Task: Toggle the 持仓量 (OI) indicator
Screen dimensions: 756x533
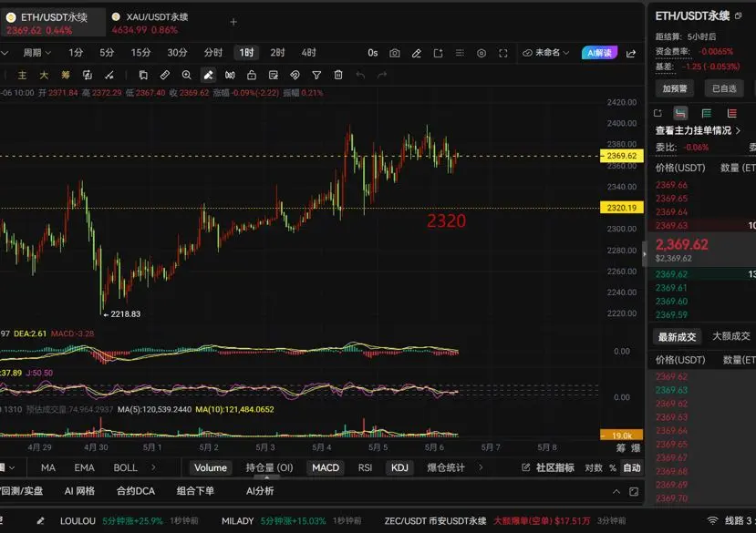Action: click(x=270, y=467)
